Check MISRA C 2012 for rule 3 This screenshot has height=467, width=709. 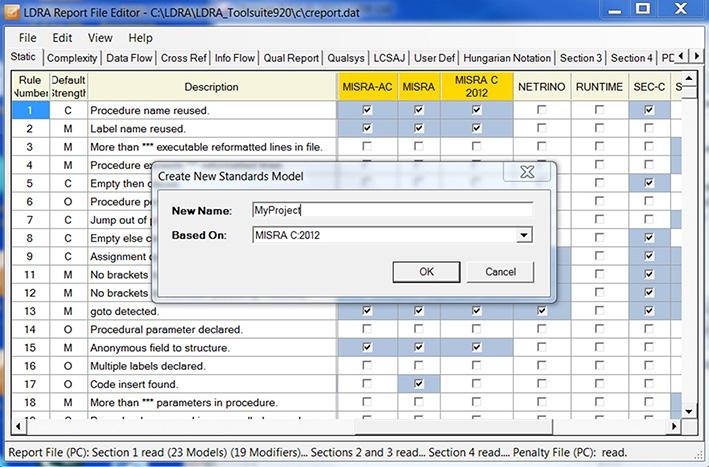coord(477,146)
